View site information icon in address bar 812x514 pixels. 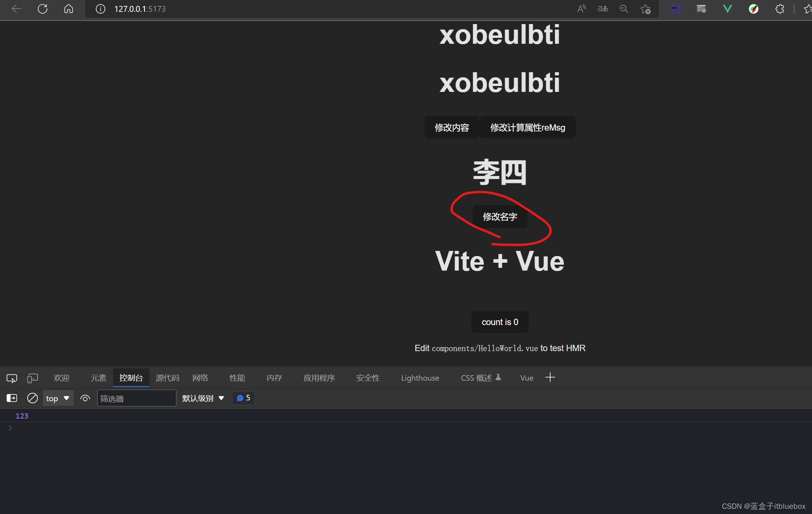point(101,9)
